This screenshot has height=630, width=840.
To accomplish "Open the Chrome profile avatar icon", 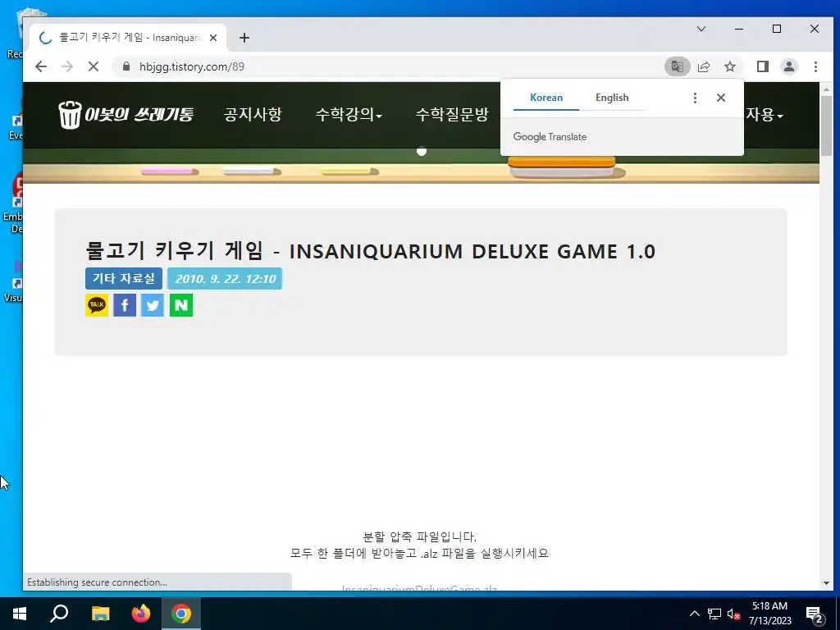I will coord(789,66).
